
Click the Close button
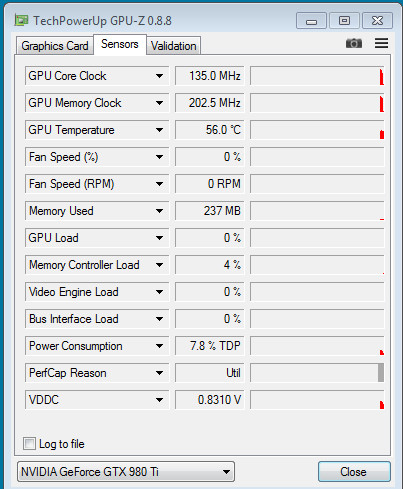[x=354, y=472]
